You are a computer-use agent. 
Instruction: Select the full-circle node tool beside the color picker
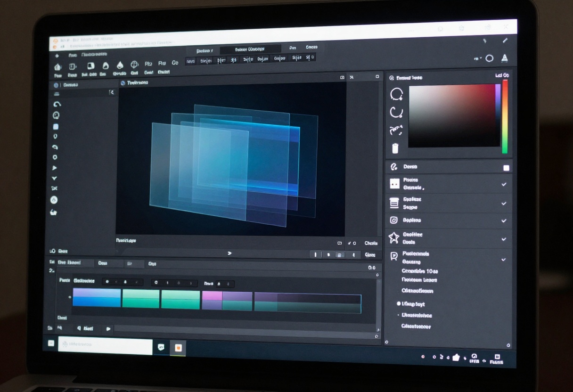pyautogui.click(x=397, y=94)
